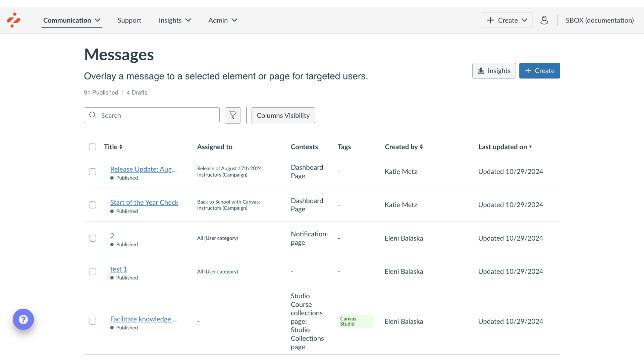Open the Start of the Year Check message

pyautogui.click(x=144, y=202)
